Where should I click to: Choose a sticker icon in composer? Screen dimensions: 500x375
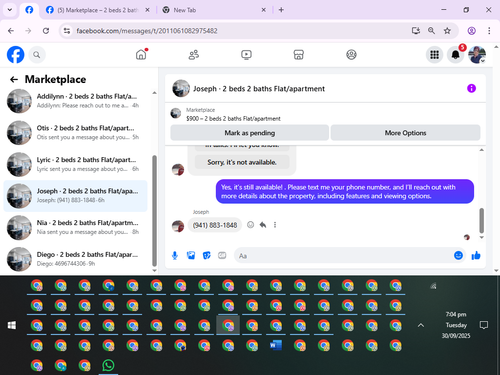[207, 256]
